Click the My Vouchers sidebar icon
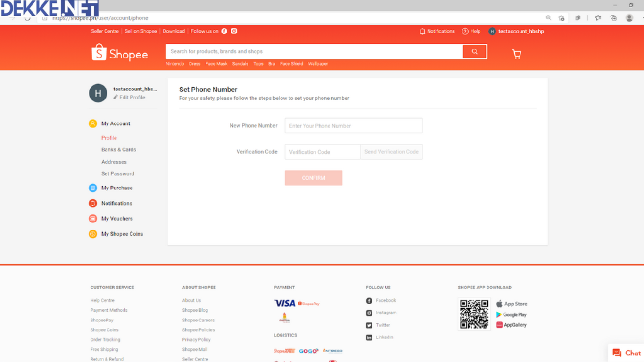Image resolution: width=644 pixels, height=362 pixels. coord(93,219)
